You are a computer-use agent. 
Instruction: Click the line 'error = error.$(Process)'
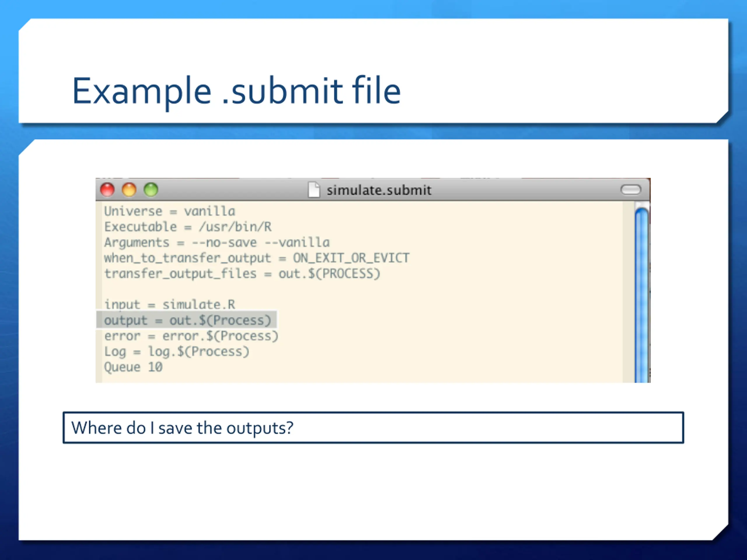191,336
